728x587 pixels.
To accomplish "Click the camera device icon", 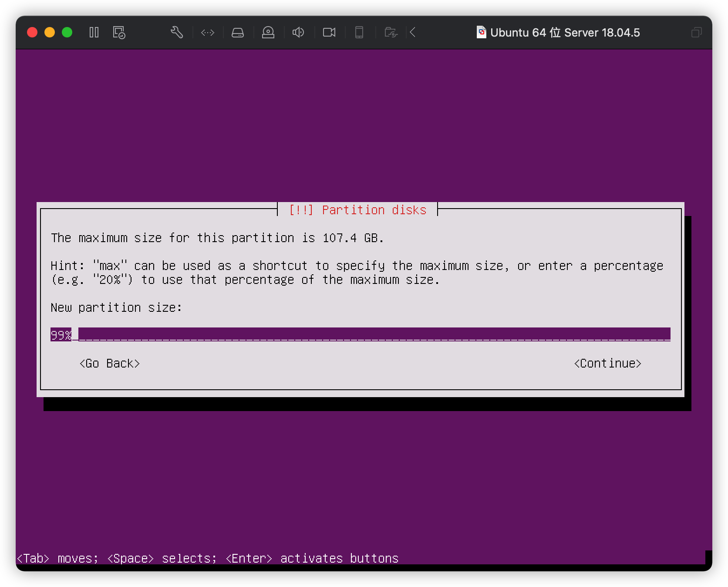I will coord(329,32).
